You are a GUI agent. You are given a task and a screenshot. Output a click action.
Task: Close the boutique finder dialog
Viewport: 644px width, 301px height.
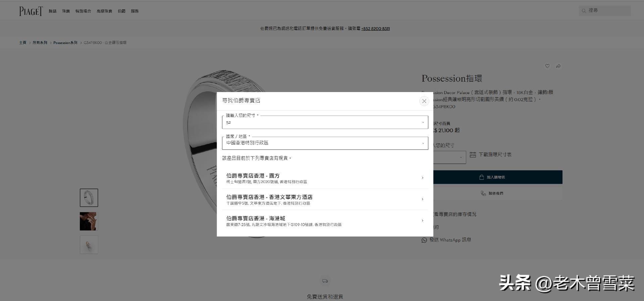click(424, 101)
